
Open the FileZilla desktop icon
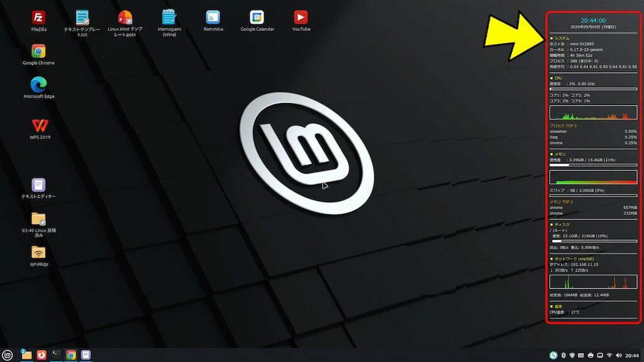(38, 21)
